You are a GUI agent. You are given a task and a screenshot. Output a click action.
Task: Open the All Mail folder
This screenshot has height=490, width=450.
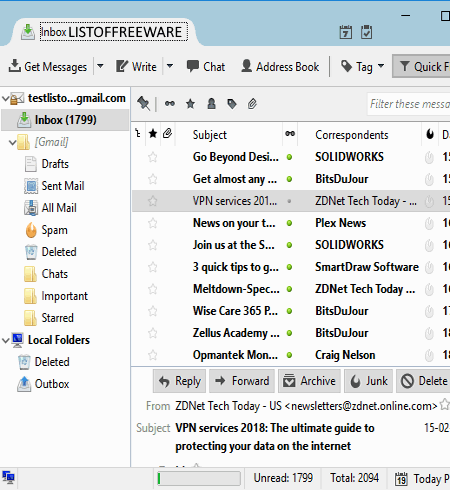[x=50, y=208]
